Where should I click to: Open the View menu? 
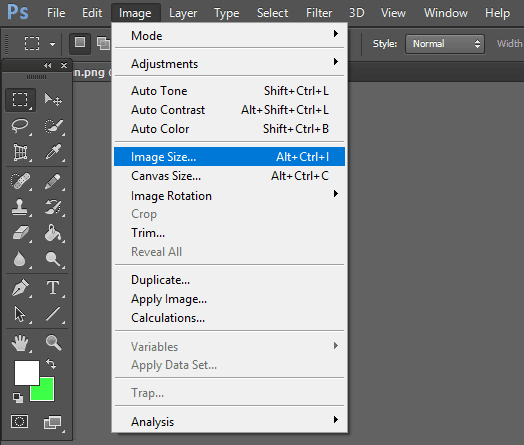coord(393,13)
